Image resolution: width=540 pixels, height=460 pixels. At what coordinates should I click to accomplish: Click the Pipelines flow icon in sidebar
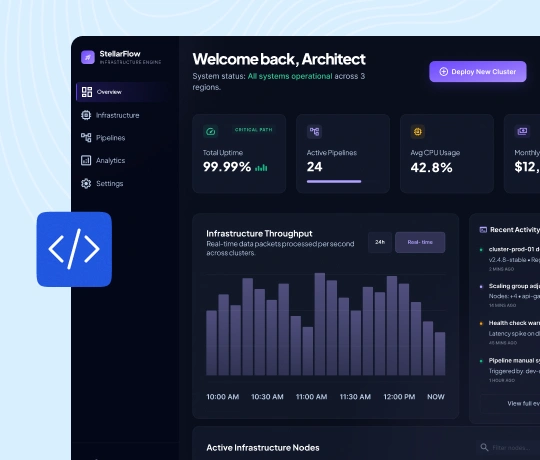tap(86, 138)
